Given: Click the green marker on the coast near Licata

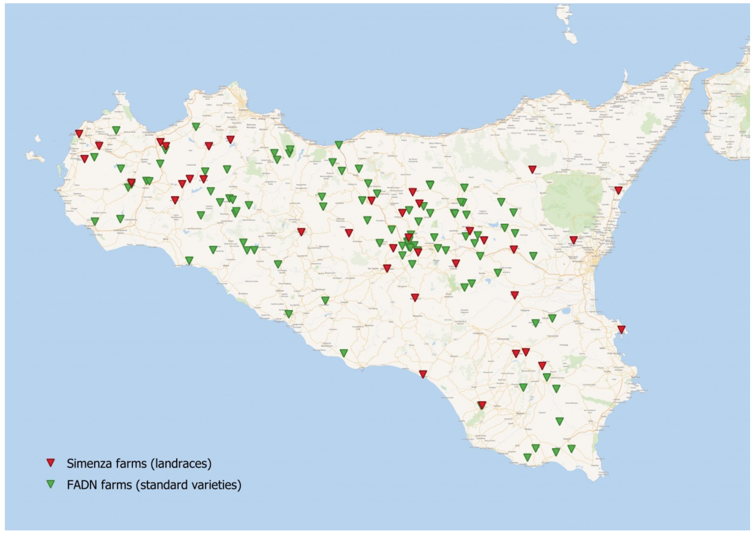Looking at the screenshot, I should coord(343,353).
